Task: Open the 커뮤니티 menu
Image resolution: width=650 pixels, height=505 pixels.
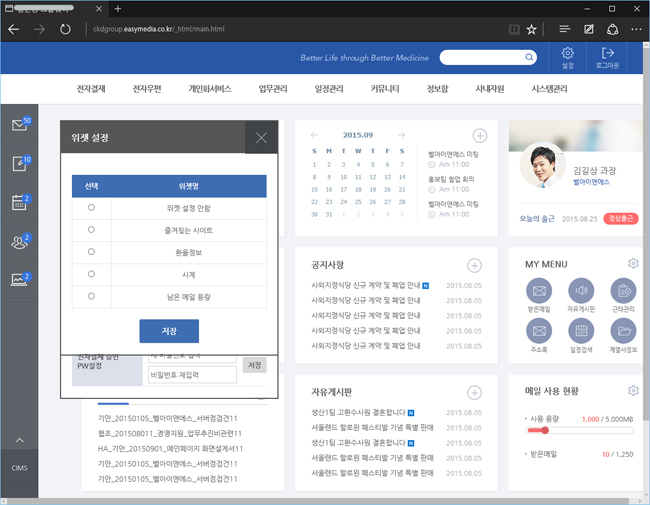Action: [x=385, y=89]
